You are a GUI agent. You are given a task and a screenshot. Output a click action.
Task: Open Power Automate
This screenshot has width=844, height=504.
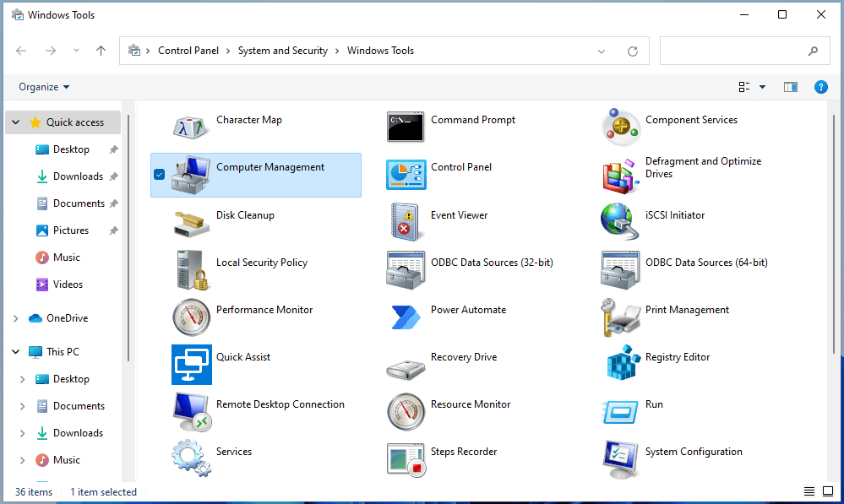pos(467,309)
